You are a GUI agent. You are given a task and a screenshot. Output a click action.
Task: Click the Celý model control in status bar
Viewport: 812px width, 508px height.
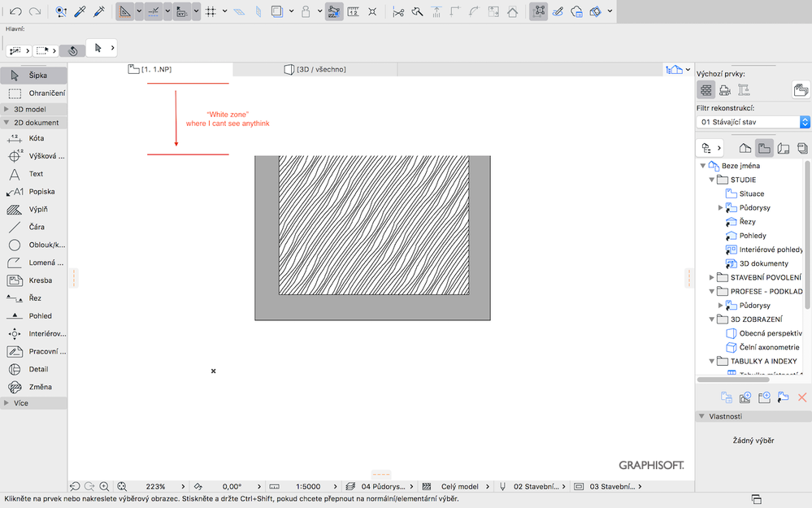461,486
